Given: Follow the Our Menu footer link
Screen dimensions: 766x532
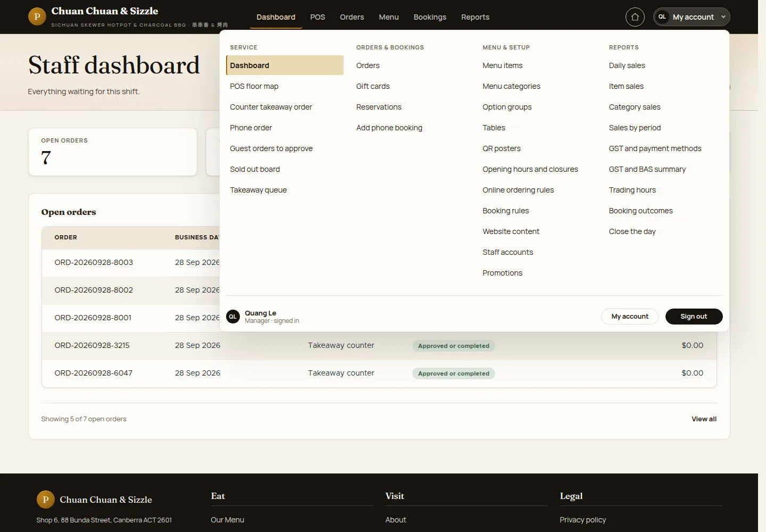Looking at the screenshot, I should coord(227,520).
